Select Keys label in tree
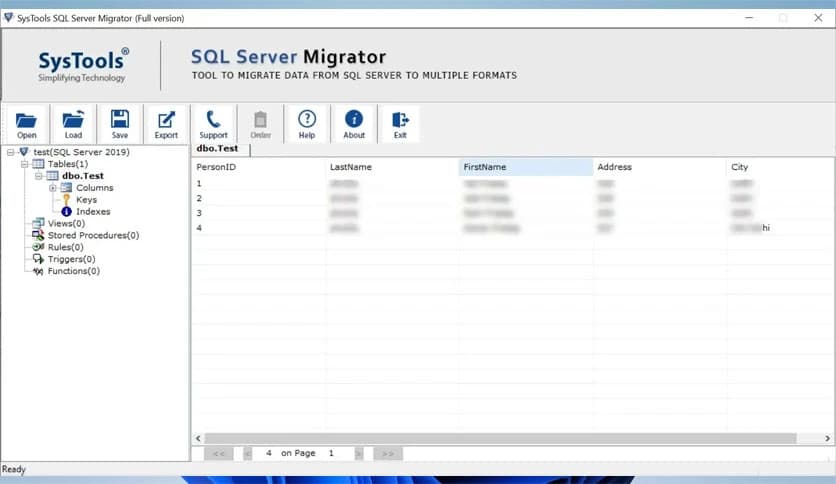836x484 pixels. pyautogui.click(x=86, y=200)
